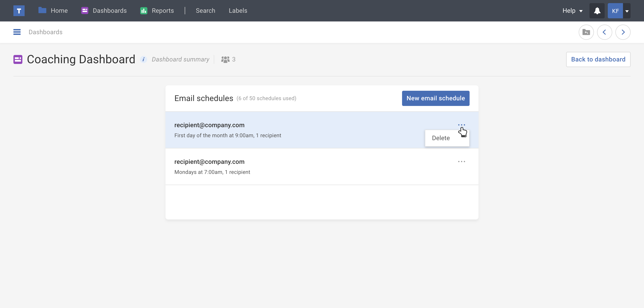
Task: Click the New email schedule button
Action: point(436,98)
